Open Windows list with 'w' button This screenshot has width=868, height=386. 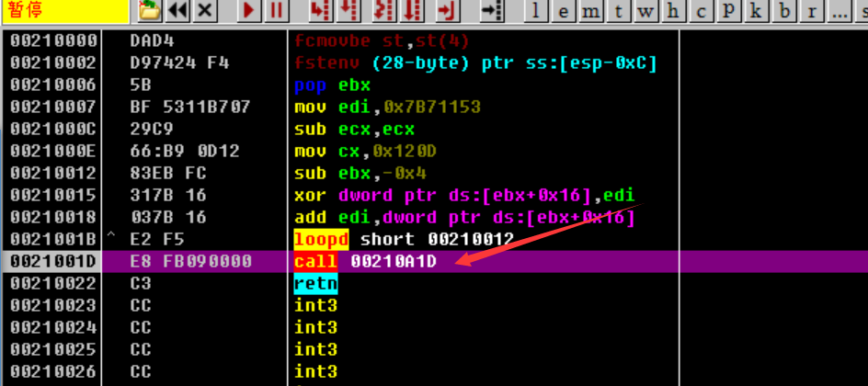point(646,11)
